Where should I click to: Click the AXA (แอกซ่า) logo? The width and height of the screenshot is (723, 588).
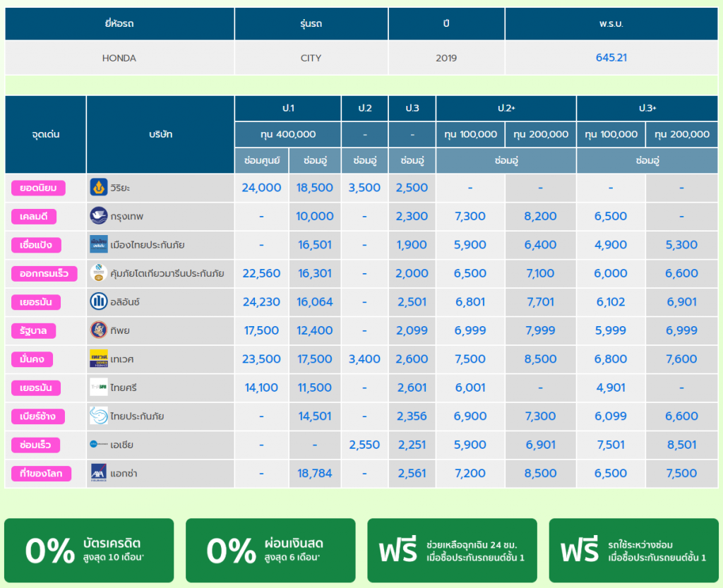[x=99, y=473]
